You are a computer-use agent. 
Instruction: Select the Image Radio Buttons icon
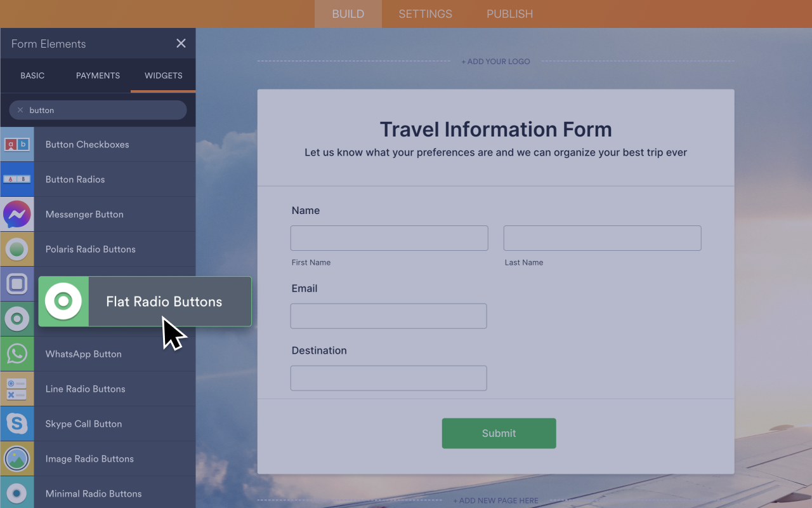click(17, 458)
